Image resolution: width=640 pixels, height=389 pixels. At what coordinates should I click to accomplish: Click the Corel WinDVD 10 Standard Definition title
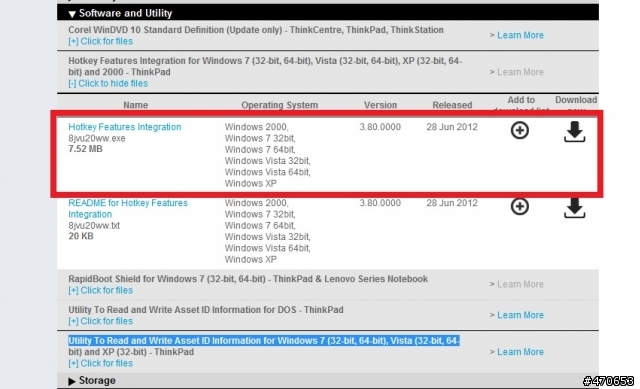tap(256, 30)
